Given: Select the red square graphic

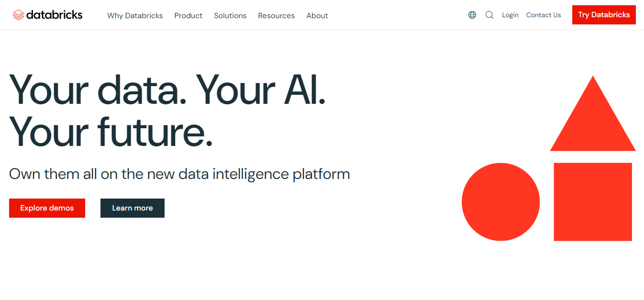Looking at the screenshot, I should click(593, 201).
